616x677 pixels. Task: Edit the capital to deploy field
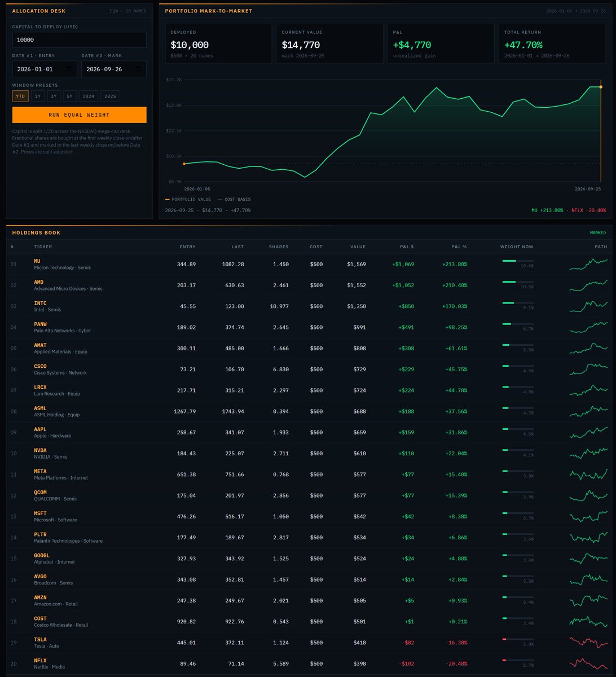tap(80, 39)
